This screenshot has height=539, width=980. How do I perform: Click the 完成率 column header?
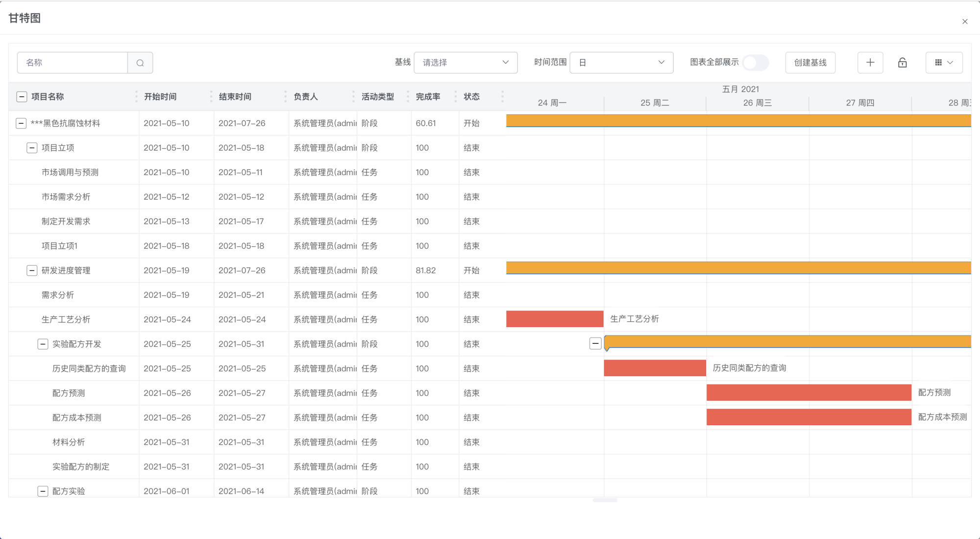428,97
